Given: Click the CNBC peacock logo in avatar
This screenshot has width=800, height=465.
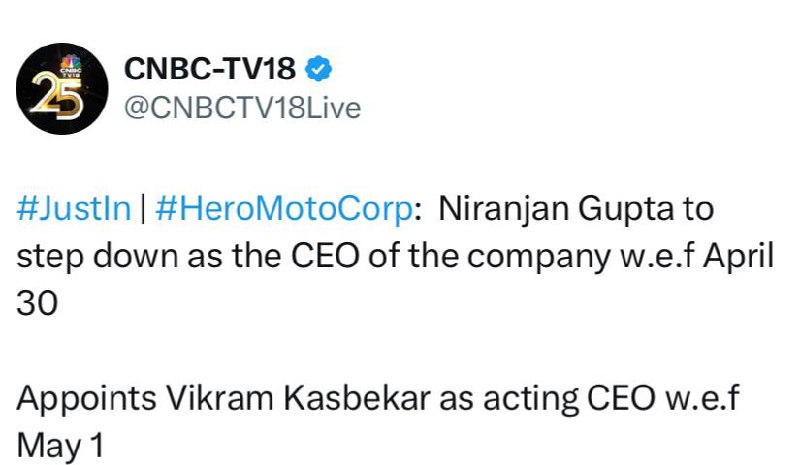Looking at the screenshot, I should coord(70,64).
